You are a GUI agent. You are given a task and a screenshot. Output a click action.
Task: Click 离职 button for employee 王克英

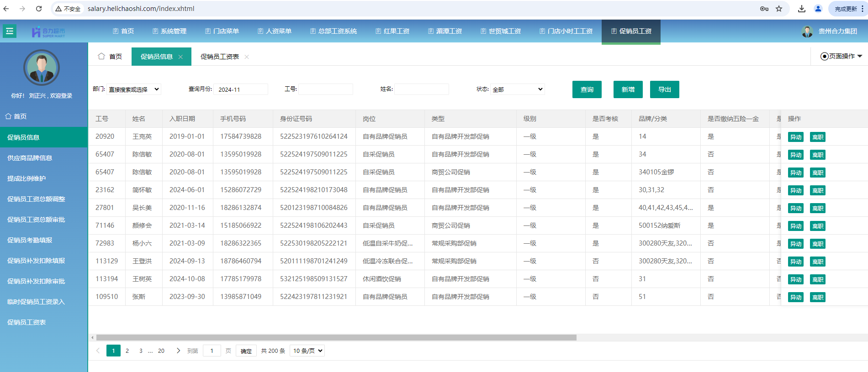(817, 137)
